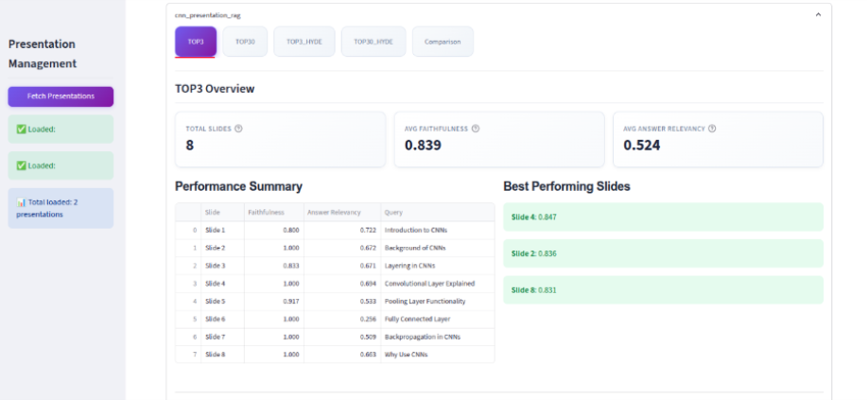868x400 pixels.
Task: Click the Slide 2 score card
Action: 663,253
